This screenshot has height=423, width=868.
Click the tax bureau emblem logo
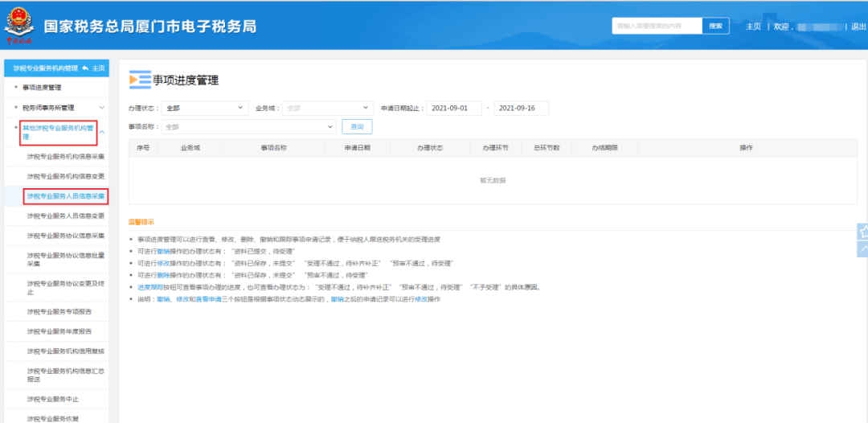click(18, 26)
